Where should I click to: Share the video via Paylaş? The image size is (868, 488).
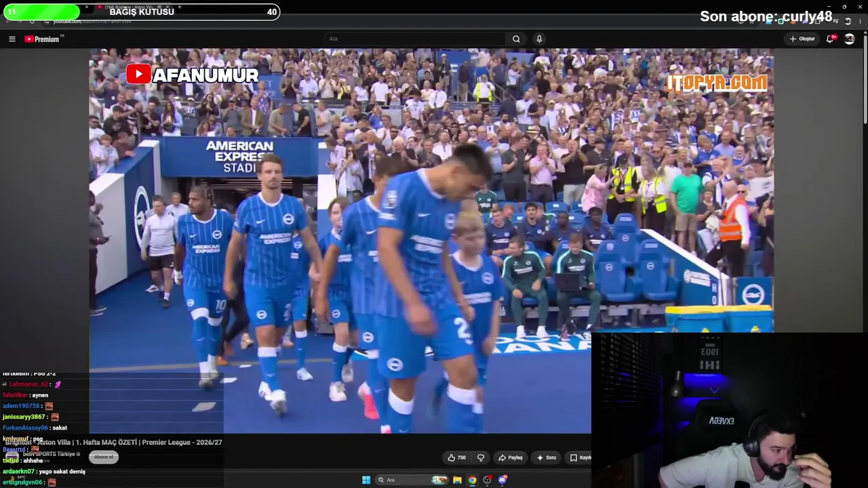click(511, 457)
